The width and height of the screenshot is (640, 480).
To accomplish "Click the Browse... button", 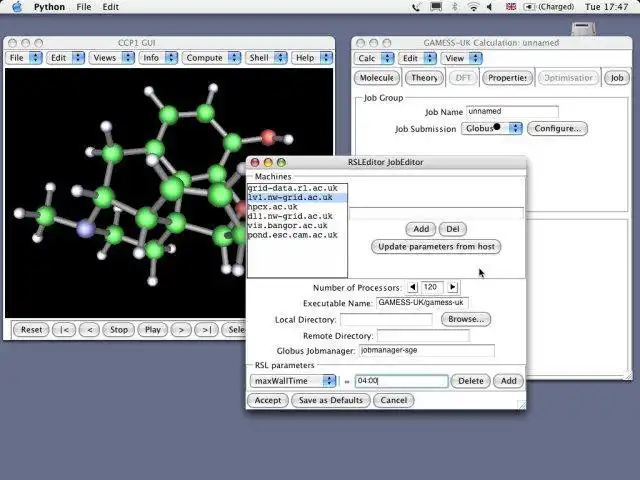I will click(x=466, y=319).
